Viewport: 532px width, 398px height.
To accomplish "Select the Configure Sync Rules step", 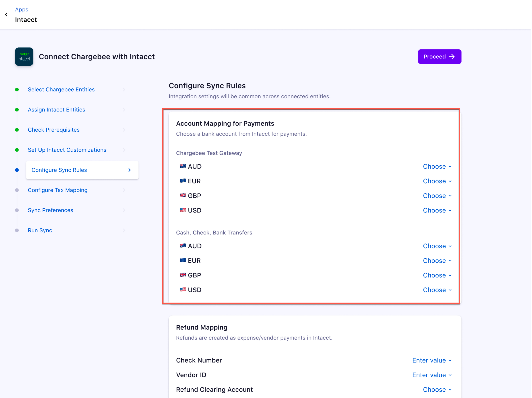I will [82, 170].
